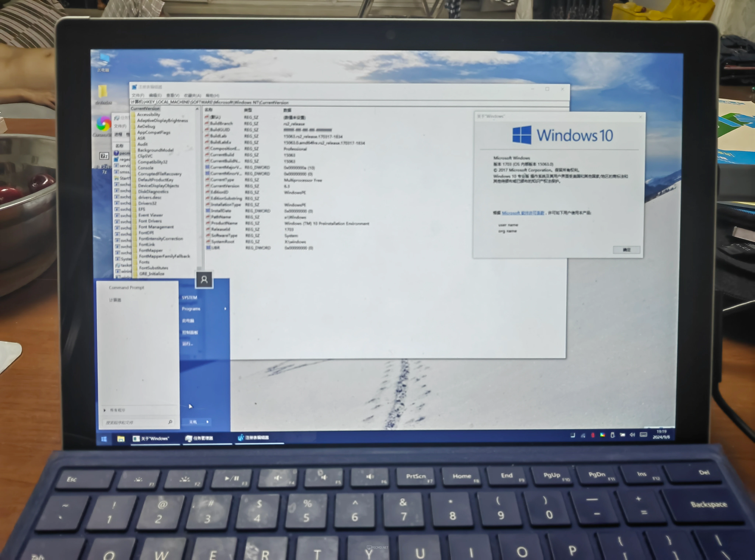Open 文件(F) menu in Task Manager window
755x560 pixels.
tap(120, 126)
